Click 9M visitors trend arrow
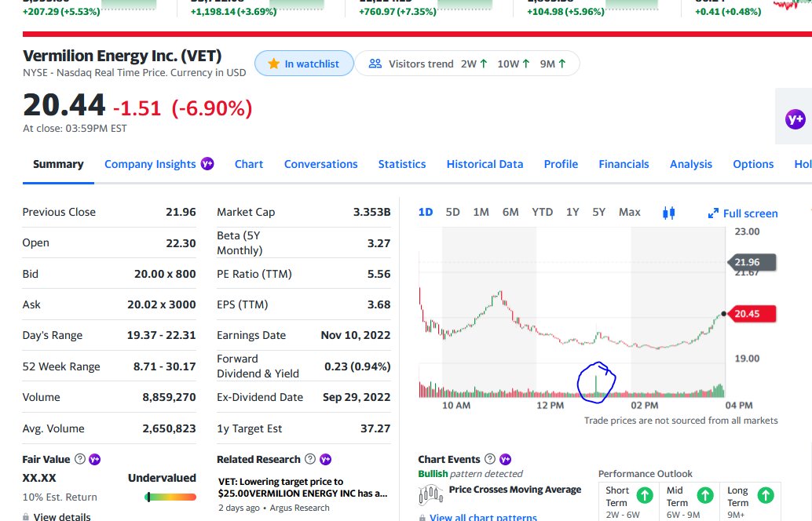Viewport: 812px width, 521px height. click(561, 64)
